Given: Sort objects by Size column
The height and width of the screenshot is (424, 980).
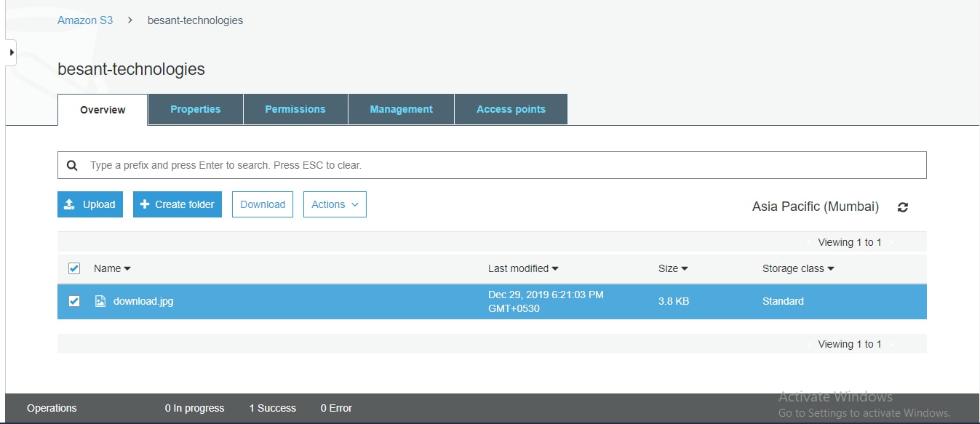Looking at the screenshot, I should (673, 268).
